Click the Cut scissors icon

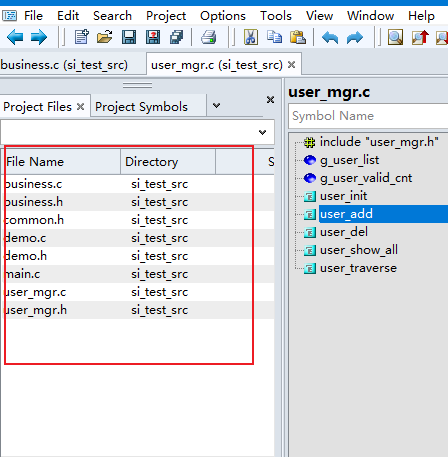pos(251,37)
